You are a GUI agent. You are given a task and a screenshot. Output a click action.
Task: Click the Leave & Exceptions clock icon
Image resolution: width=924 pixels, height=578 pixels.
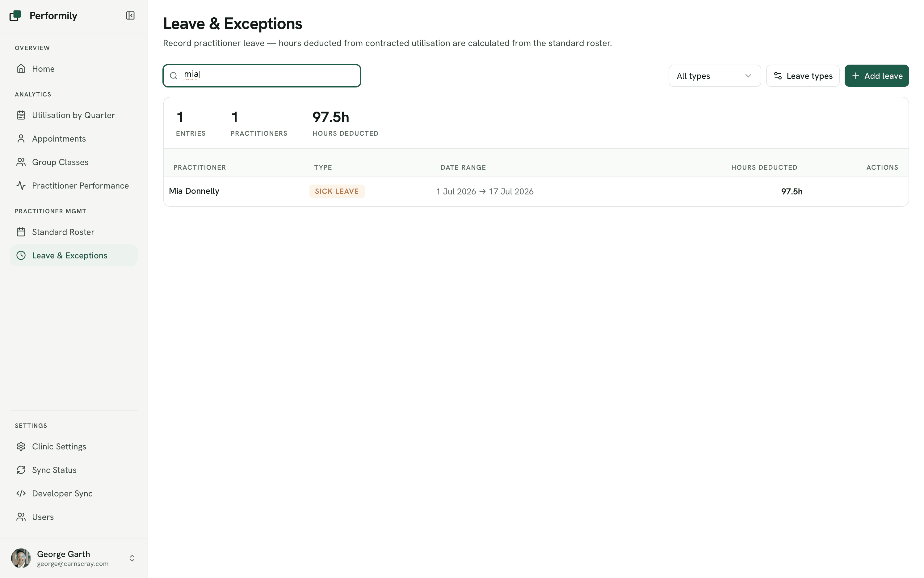click(x=21, y=255)
